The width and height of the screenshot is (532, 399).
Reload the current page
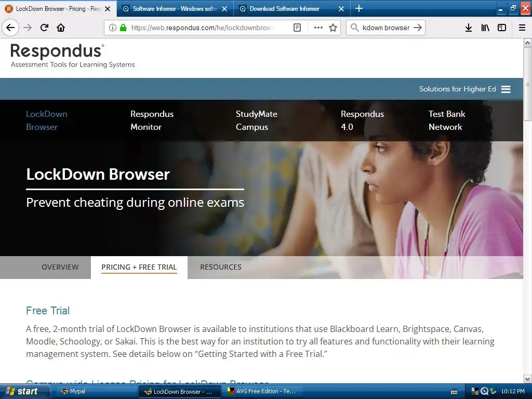[45, 28]
